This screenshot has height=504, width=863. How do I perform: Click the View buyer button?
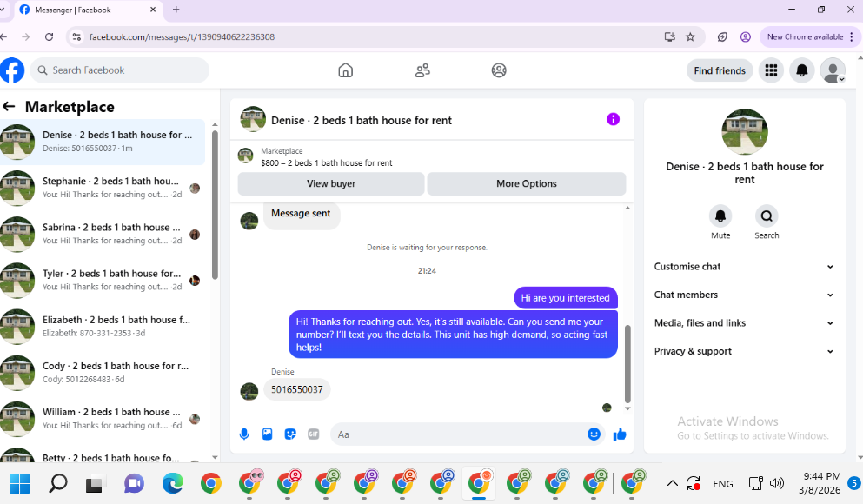(331, 183)
